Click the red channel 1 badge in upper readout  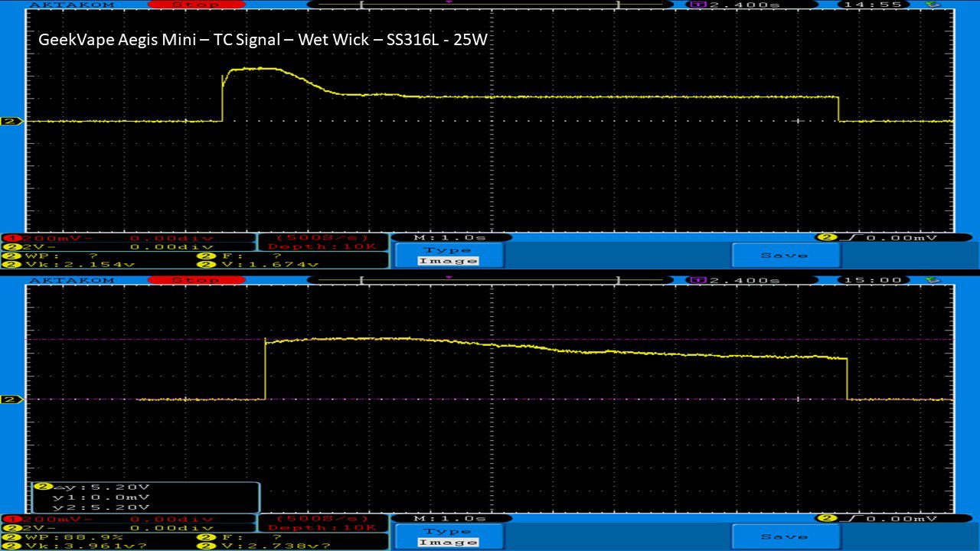pos(8,238)
